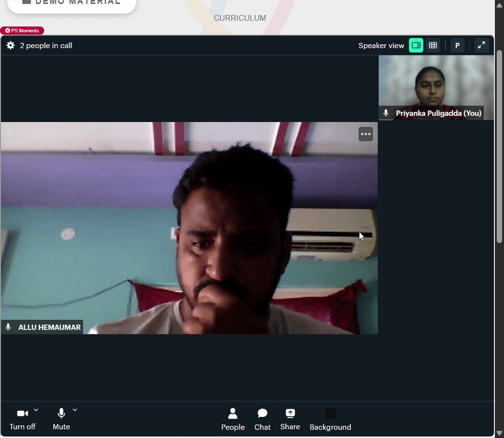504x438 pixels.
Task: Mute the microphone
Action: 61,419
